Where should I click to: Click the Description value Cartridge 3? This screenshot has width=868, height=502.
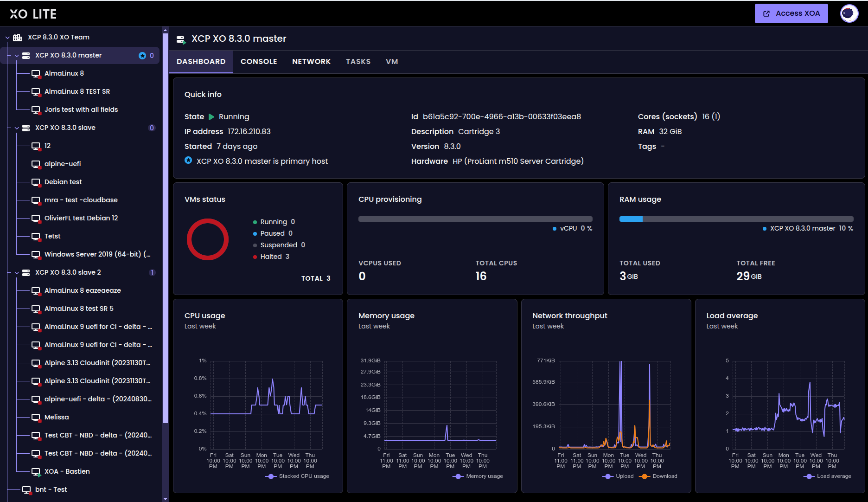click(x=479, y=132)
